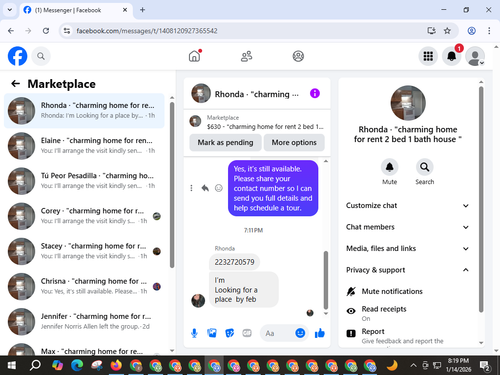Bookmark this page with star icon
500x375 pixels.
tap(447, 31)
